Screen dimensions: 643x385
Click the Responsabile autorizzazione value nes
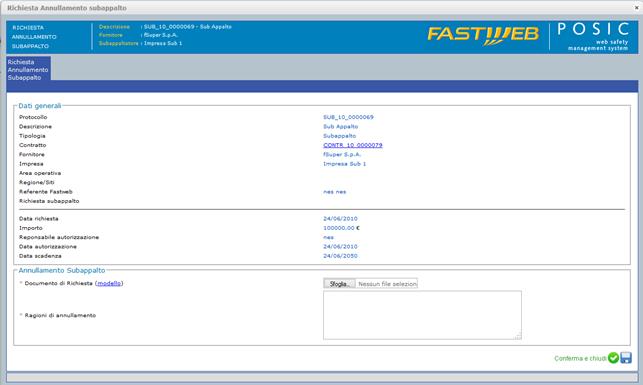click(328, 237)
